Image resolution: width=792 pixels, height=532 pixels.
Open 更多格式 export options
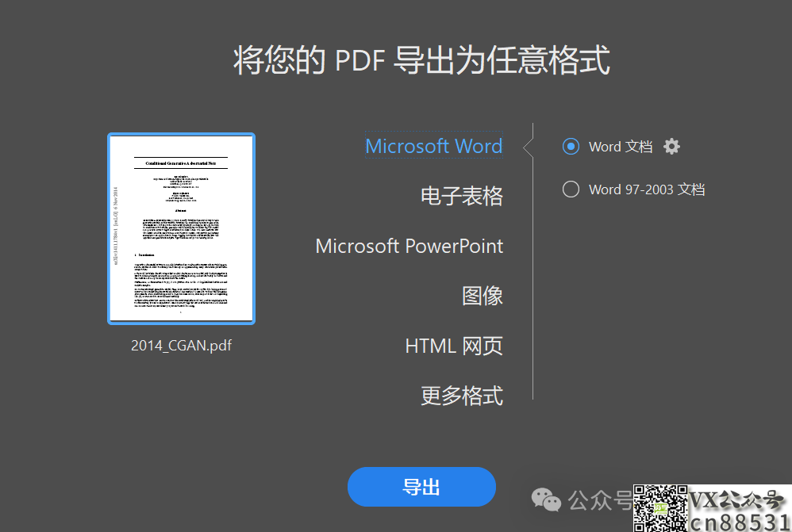(462, 396)
